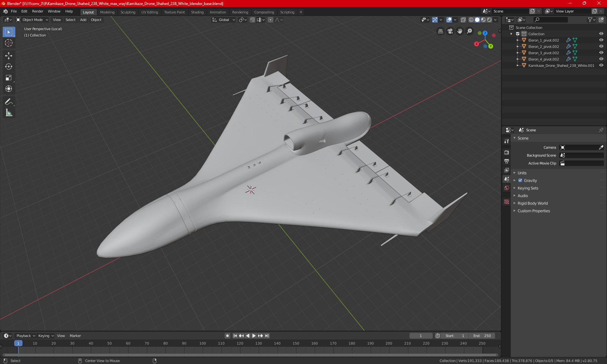Open the Add menu in viewport header
The height and width of the screenshot is (364, 607).
click(x=83, y=20)
